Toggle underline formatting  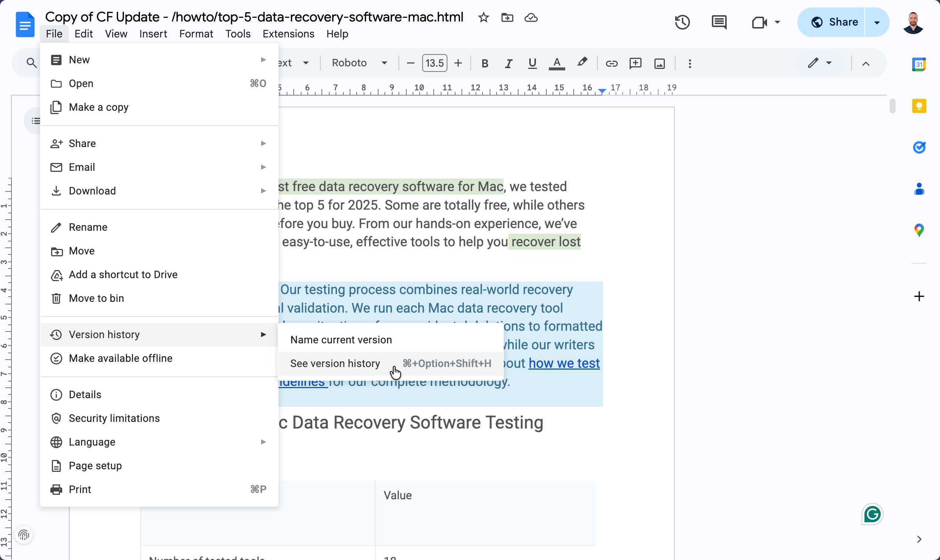click(532, 63)
